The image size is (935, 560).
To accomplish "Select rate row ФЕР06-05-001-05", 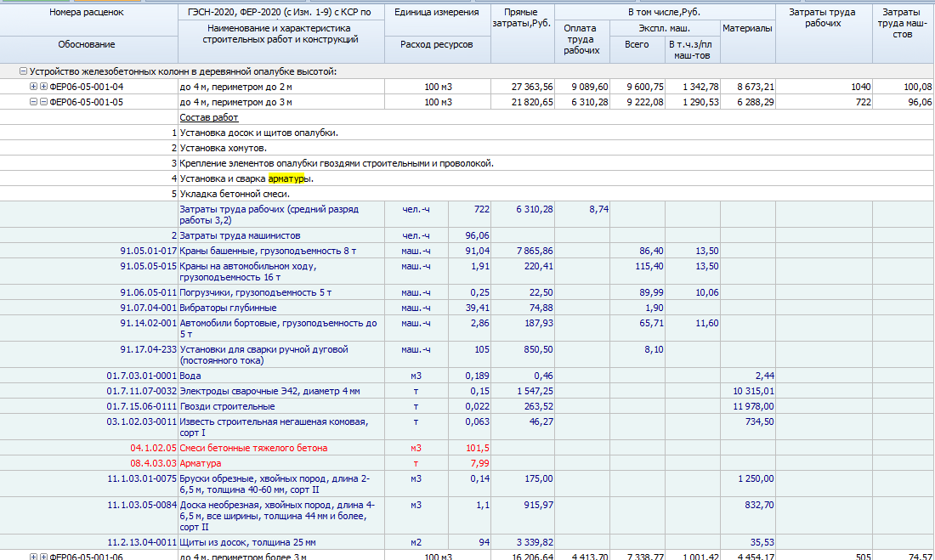I will point(467,102).
